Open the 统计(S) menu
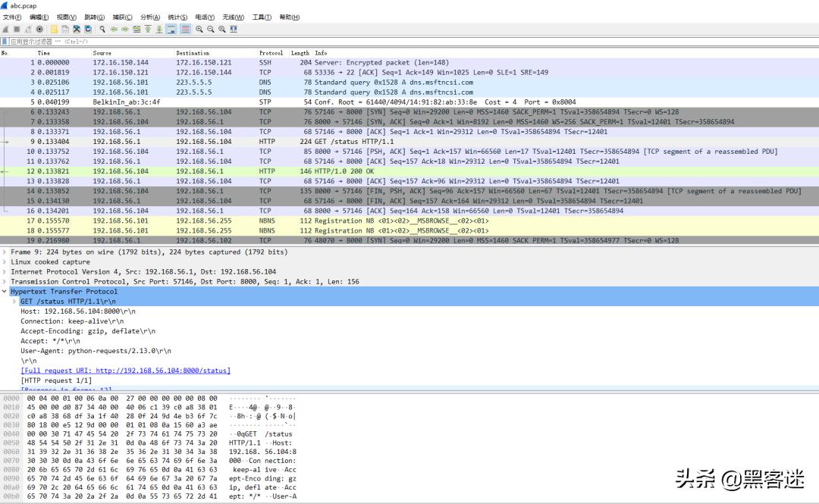Viewport: 819px width, 504px height. point(177,17)
